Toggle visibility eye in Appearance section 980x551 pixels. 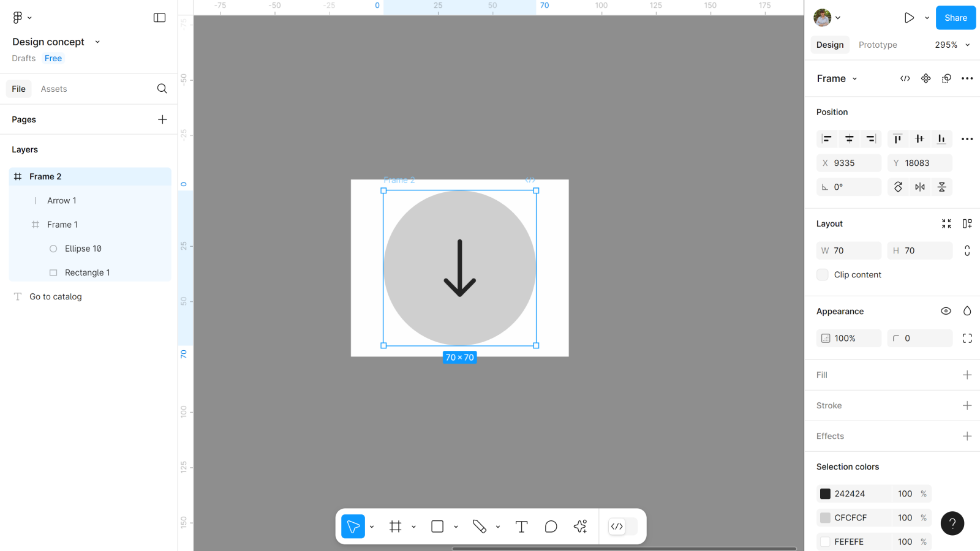(x=946, y=311)
